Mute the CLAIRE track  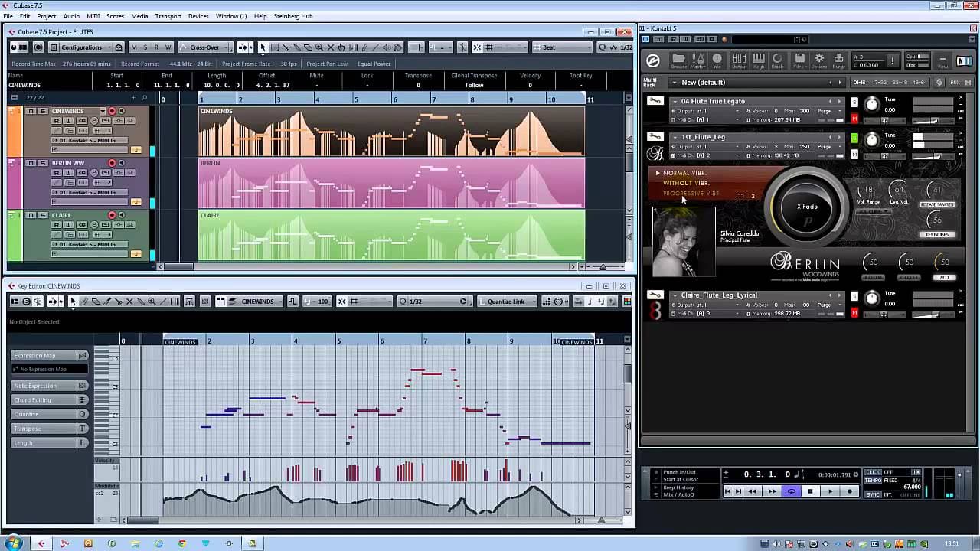pyautogui.click(x=31, y=215)
